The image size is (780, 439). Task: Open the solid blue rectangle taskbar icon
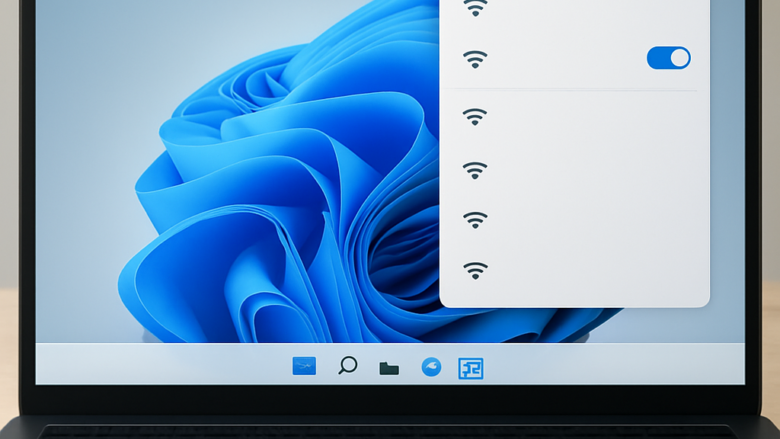[x=304, y=366]
